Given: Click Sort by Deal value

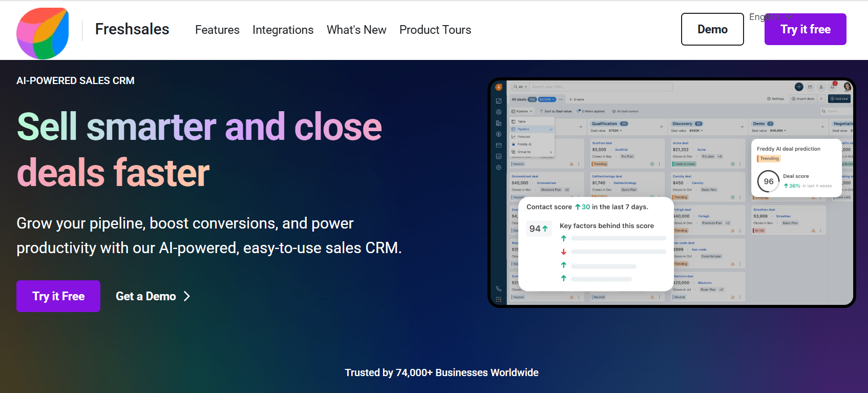Looking at the screenshot, I should click(x=556, y=111).
